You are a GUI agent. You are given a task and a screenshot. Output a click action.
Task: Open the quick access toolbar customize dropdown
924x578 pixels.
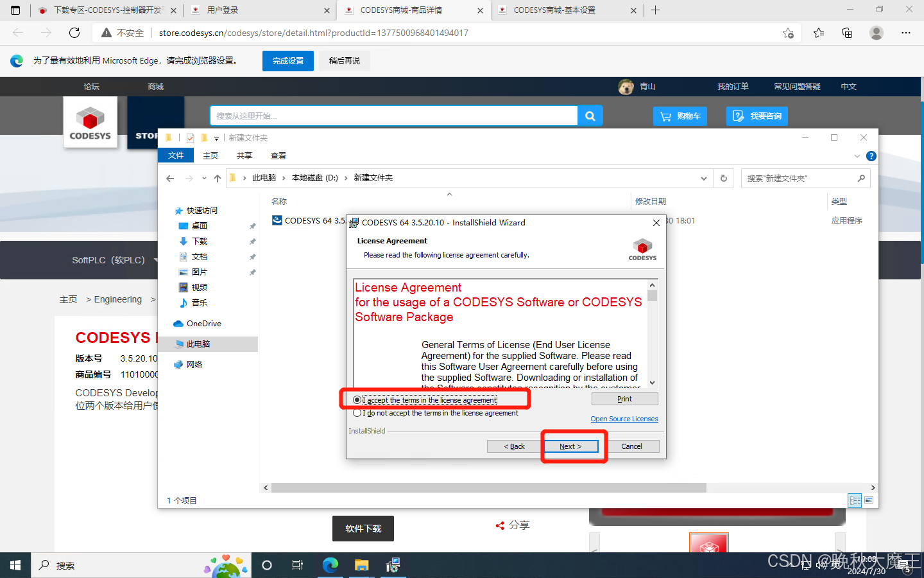(216, 138)
